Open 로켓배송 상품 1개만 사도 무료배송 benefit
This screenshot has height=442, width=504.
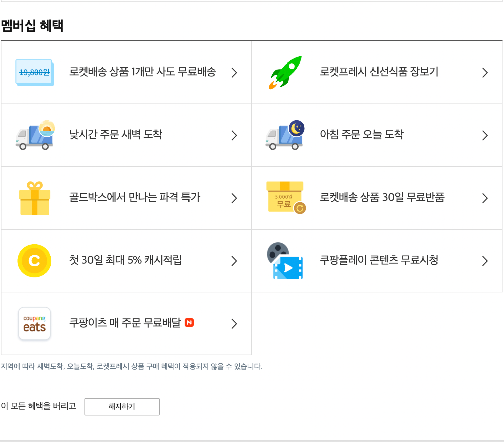click(x=127, y=73)
